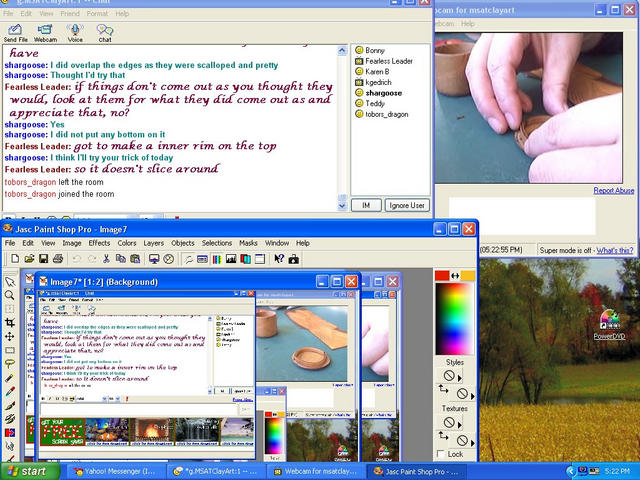Screen dimensions: 640x480
Task: Open the Masks menu
Action: tap(248, 243)
